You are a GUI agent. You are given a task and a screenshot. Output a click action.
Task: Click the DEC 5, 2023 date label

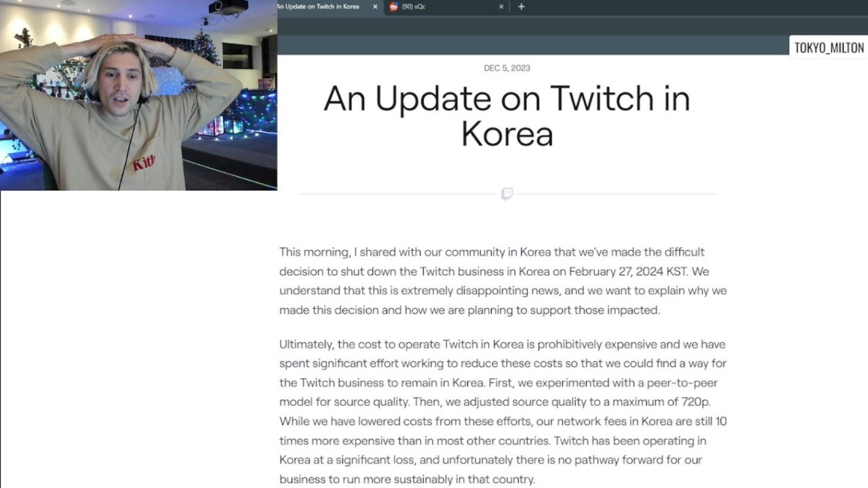[507, 68]
